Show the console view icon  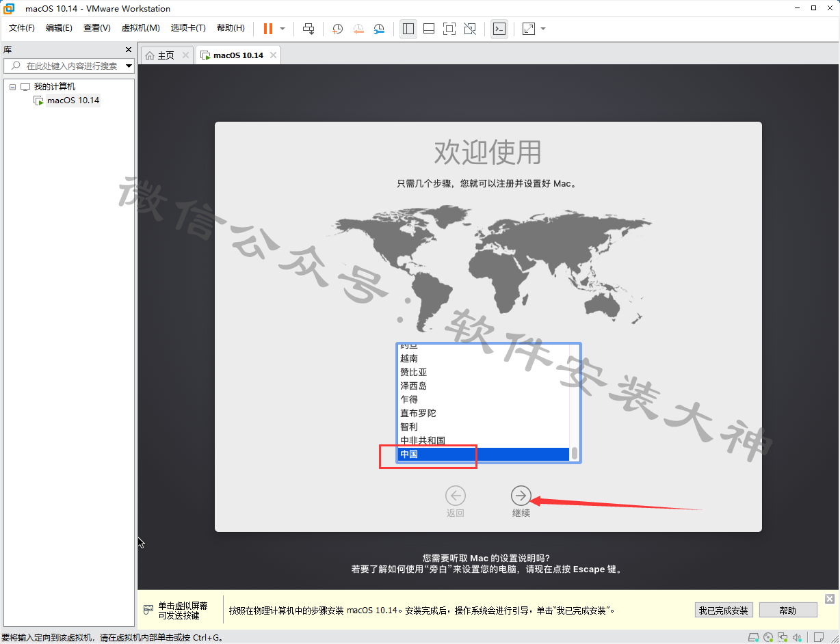tap(499, 29)
